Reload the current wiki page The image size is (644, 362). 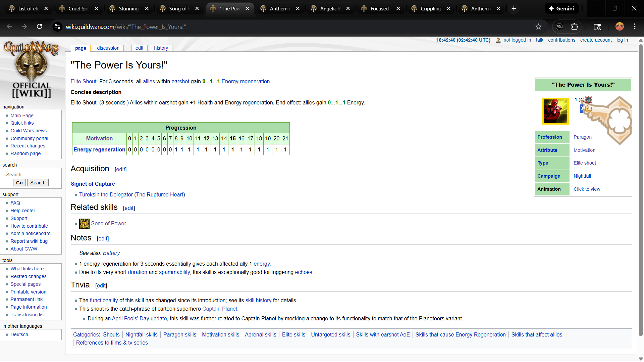40,27
